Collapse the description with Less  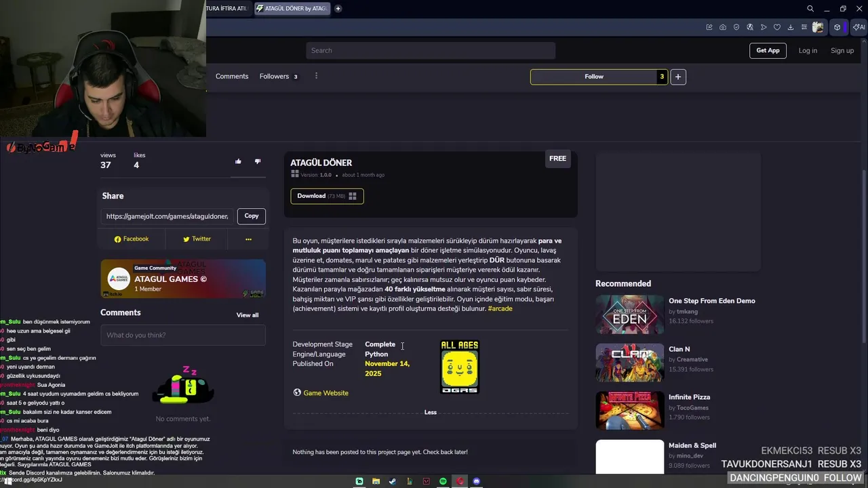click(x=431, y=412)
